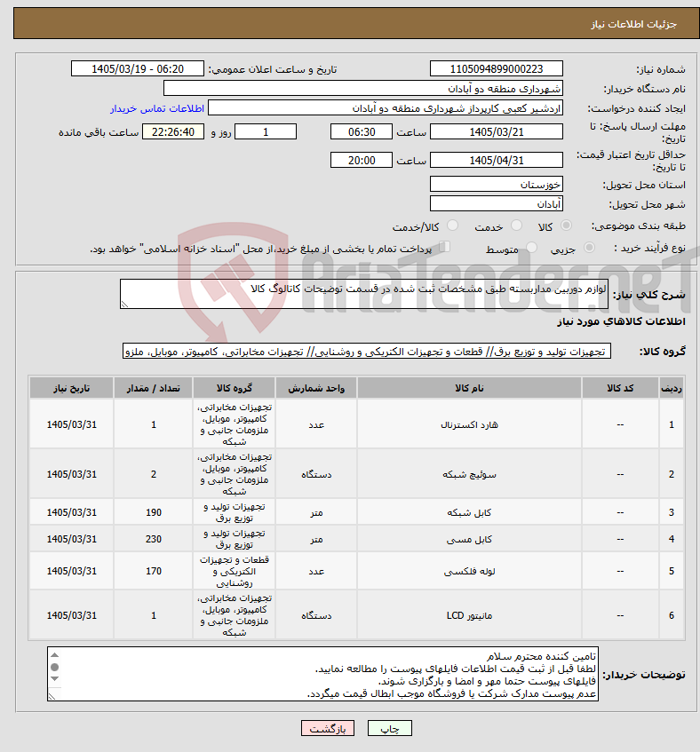
Task: Open the اطلاعات تماس خریدار link
Action: [x=157, y=108]
